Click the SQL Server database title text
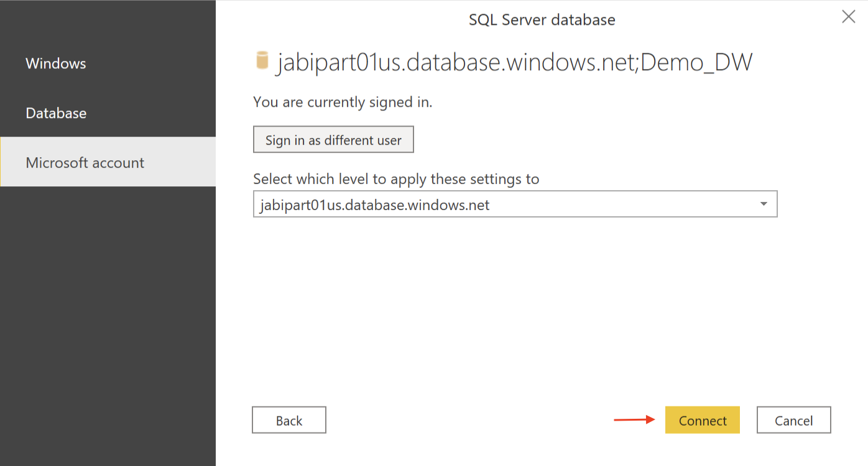 tap(542, 20)
